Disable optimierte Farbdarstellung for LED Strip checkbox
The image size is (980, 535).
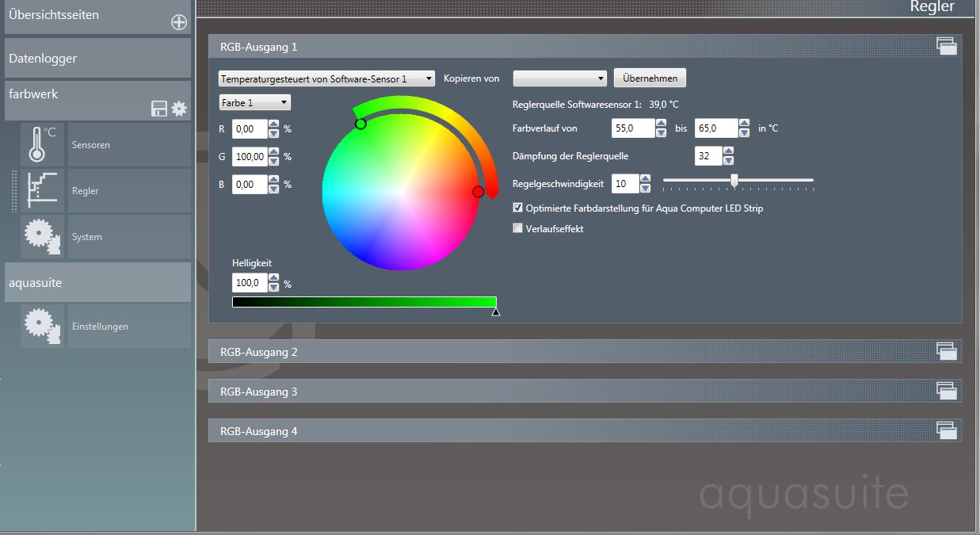[518, 208]
